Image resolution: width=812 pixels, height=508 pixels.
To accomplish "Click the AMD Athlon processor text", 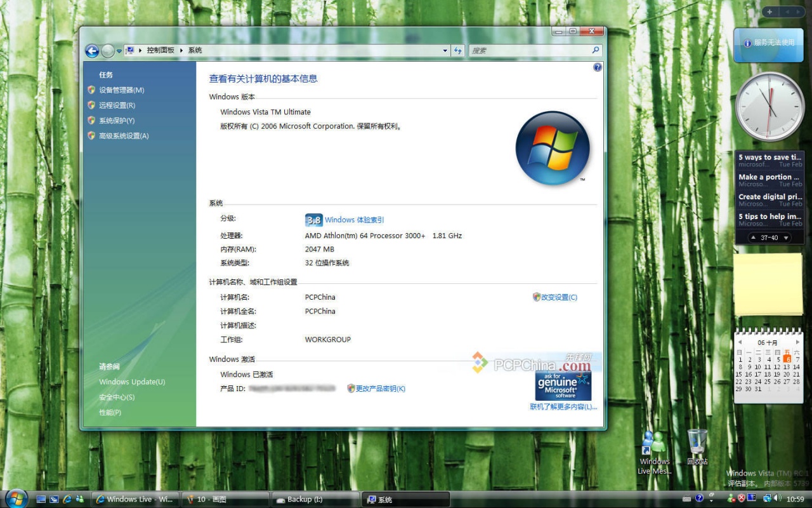I will pos(383,236).
